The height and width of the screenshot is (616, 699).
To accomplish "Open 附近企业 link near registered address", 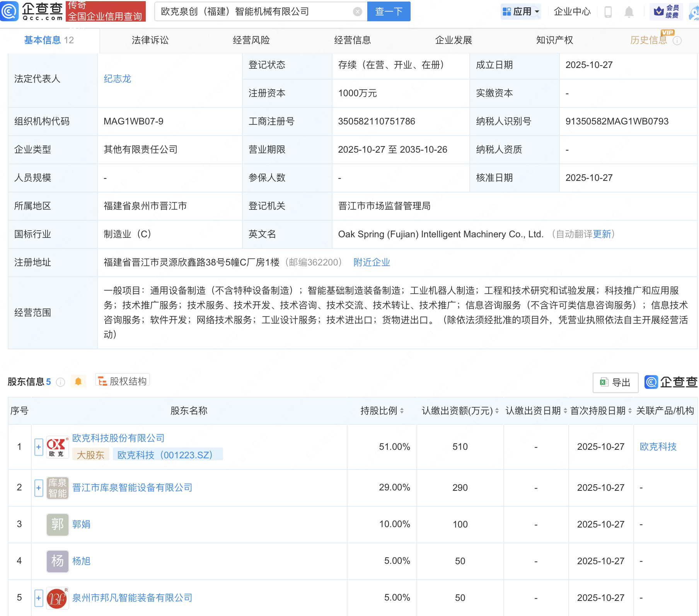I will pos(371,262).
